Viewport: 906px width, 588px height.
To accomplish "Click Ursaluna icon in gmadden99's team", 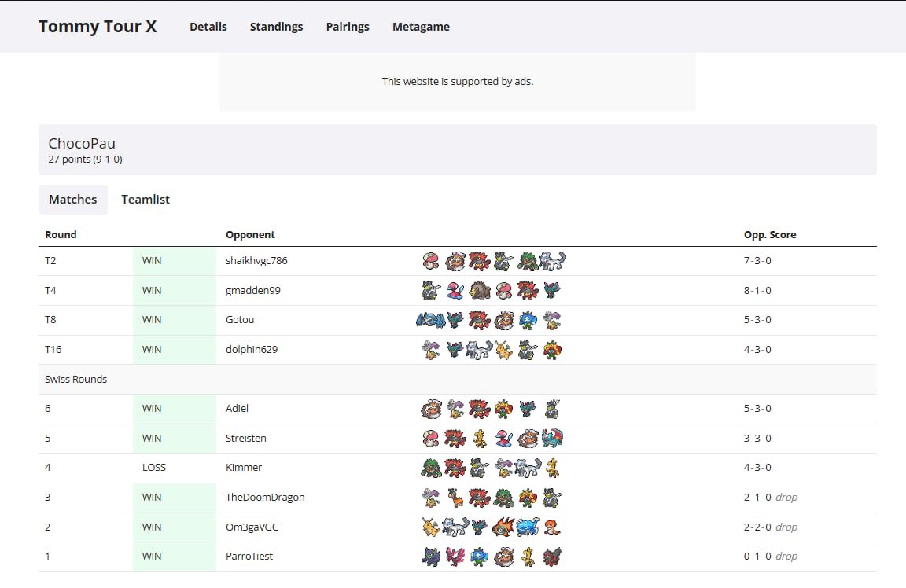I will click(x=480, y=291).
